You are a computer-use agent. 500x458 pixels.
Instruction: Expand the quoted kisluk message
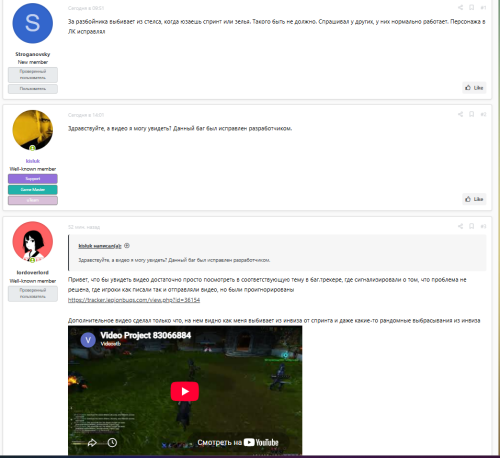(x=127, y=246)
